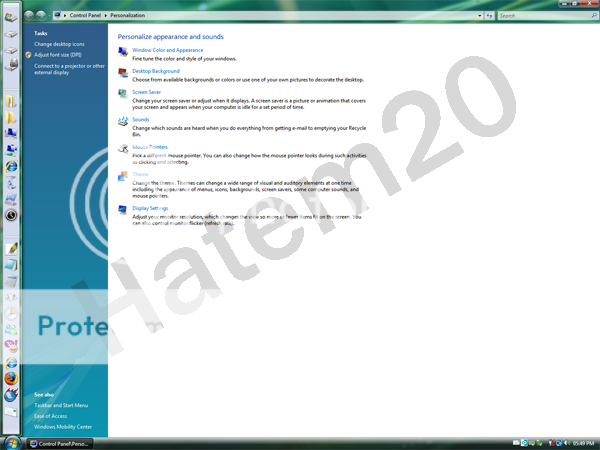Click the Forward arrow button
The image size is (600, 450).
tap(41, 15)
